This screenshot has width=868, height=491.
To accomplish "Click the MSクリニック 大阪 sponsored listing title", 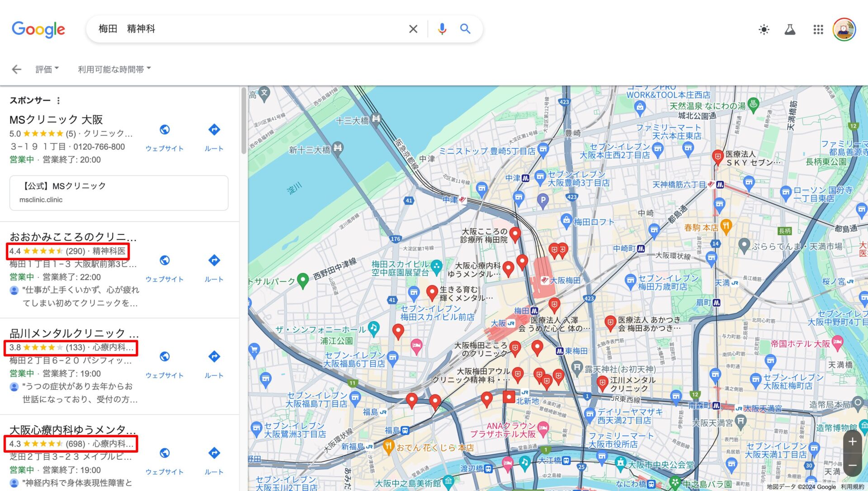I will [57, 120].
